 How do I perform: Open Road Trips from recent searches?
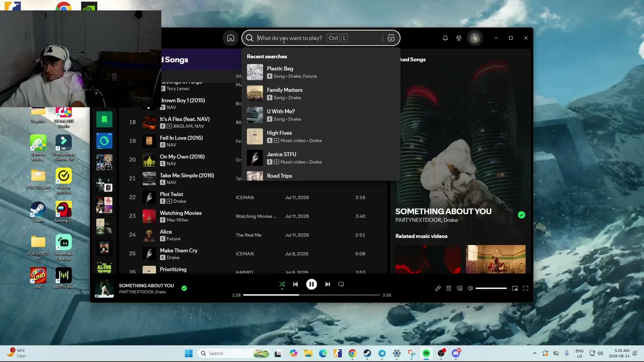click(321, 175)
